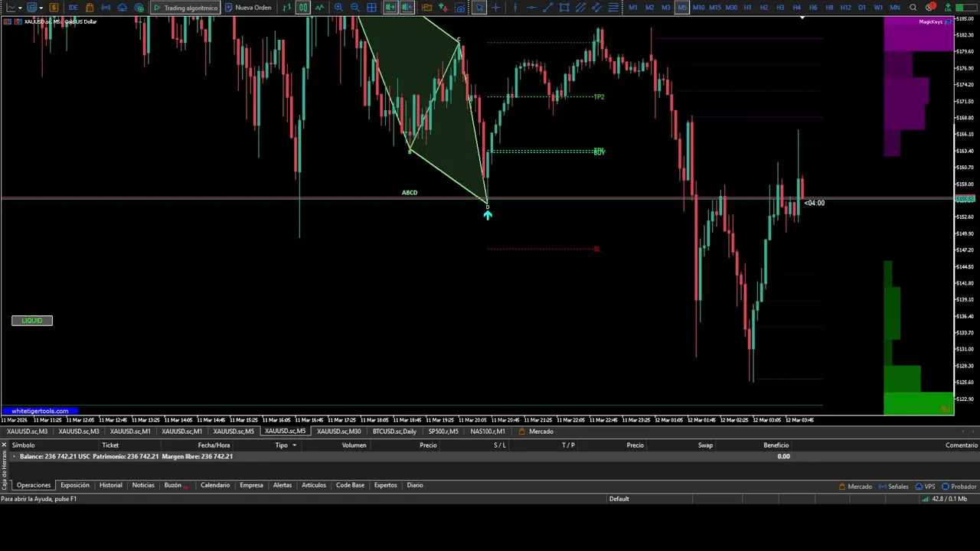
Task: Take a chart screenshot with camera icon
Action: [460, 8]
